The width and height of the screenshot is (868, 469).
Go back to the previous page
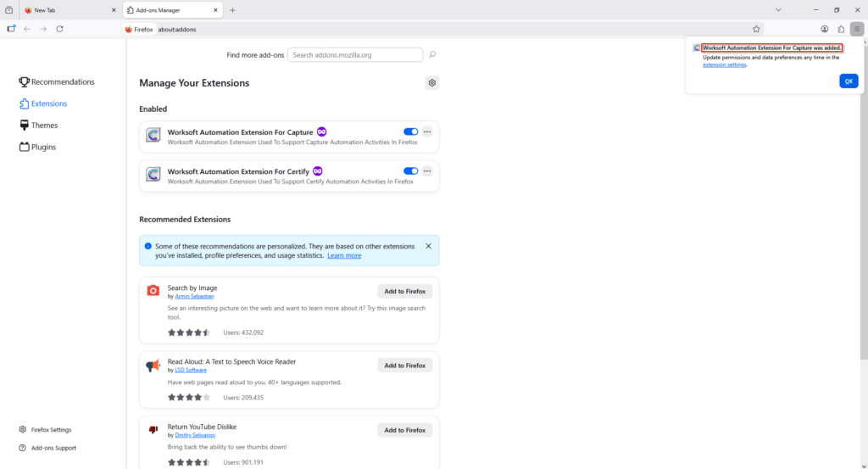(x=27, y=29)
